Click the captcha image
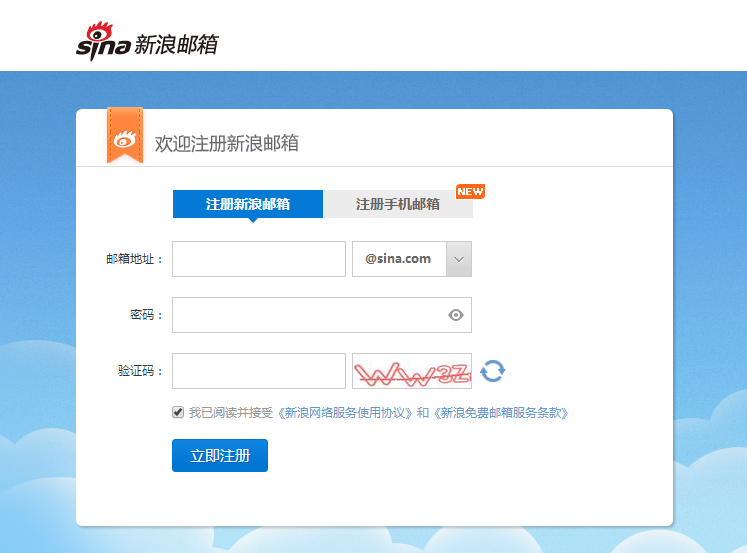 412,371
